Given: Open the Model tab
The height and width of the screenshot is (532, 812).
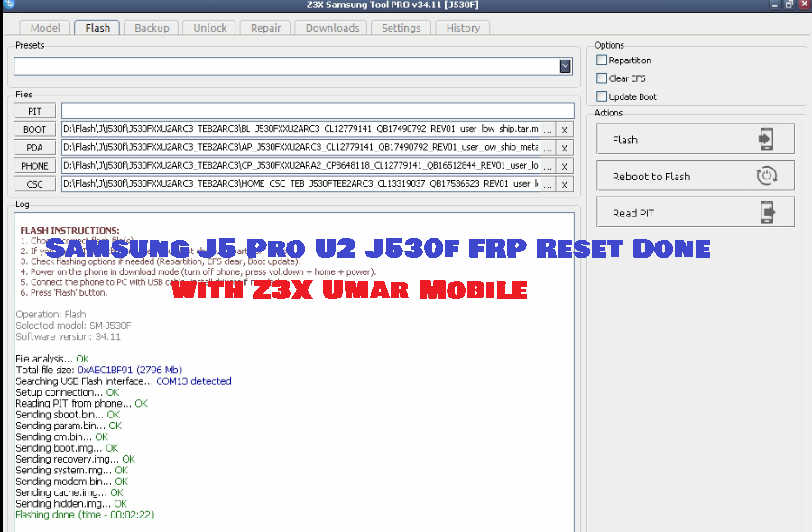Looking at the screenshot, I should click(45, 28).
